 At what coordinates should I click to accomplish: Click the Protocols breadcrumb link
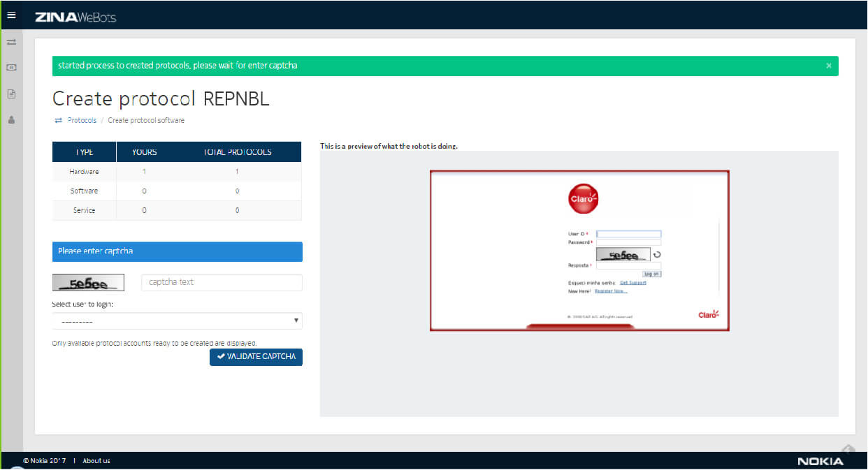[82, 121]
